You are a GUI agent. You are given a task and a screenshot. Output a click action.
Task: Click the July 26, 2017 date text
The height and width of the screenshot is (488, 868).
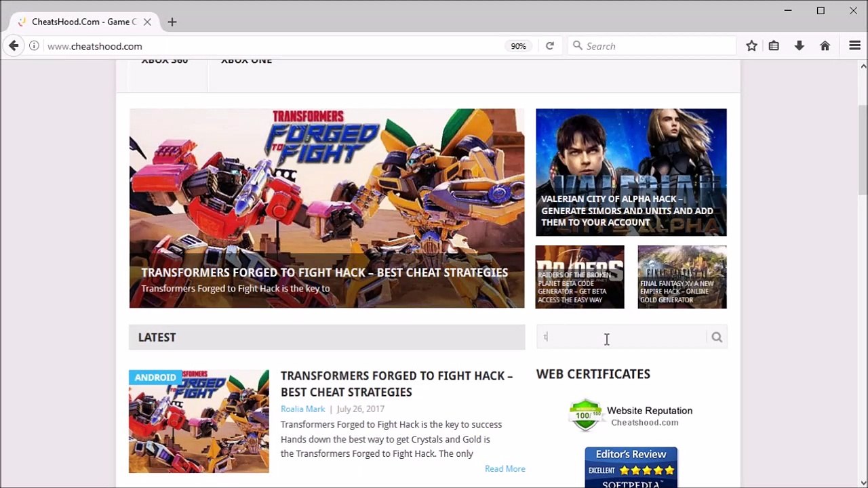[x=360, y=409]
